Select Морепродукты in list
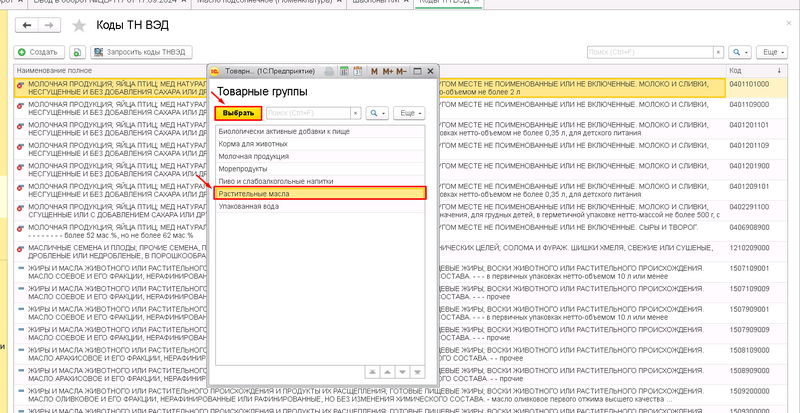The image size is (800, 413). tap(320, 169)
